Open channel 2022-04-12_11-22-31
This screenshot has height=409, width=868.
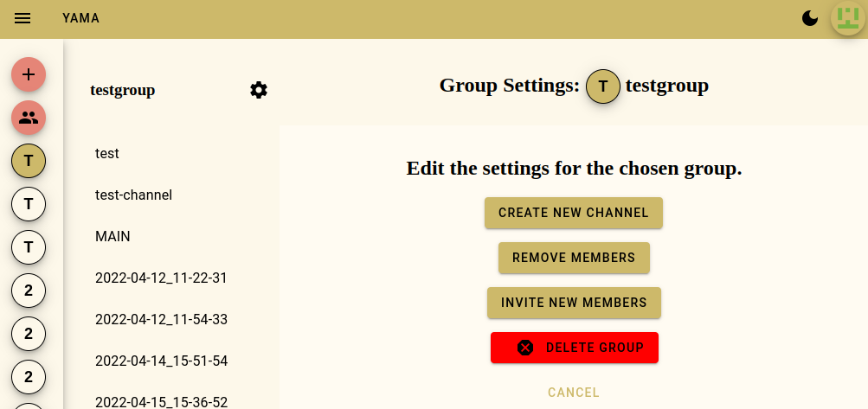161,278
